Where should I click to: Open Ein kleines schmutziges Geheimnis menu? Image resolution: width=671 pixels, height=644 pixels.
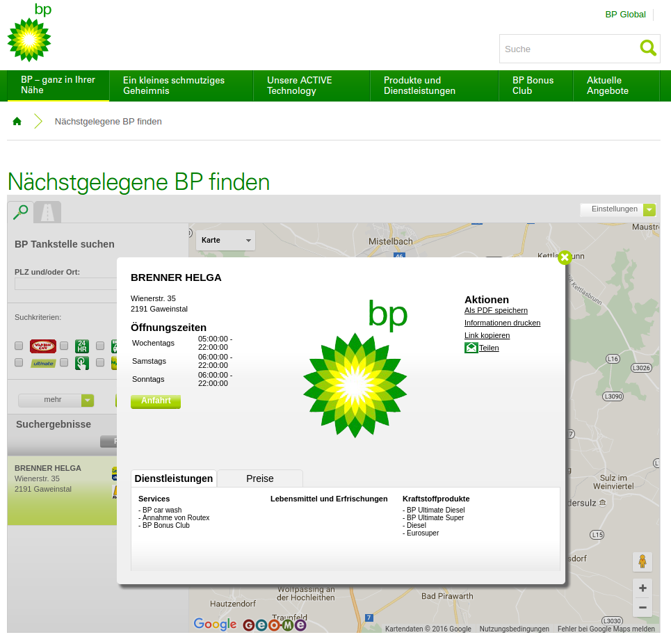(181, 85)
